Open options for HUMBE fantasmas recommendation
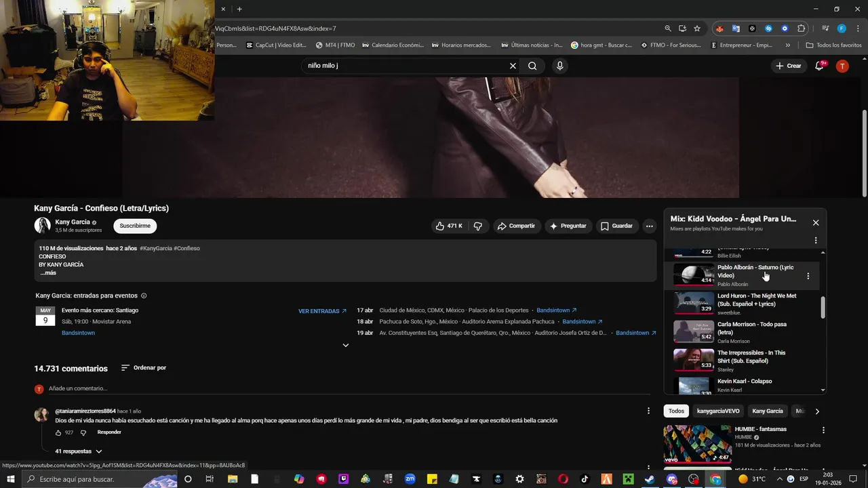Screen dimensions: 868x488 [x=823, y=430]
